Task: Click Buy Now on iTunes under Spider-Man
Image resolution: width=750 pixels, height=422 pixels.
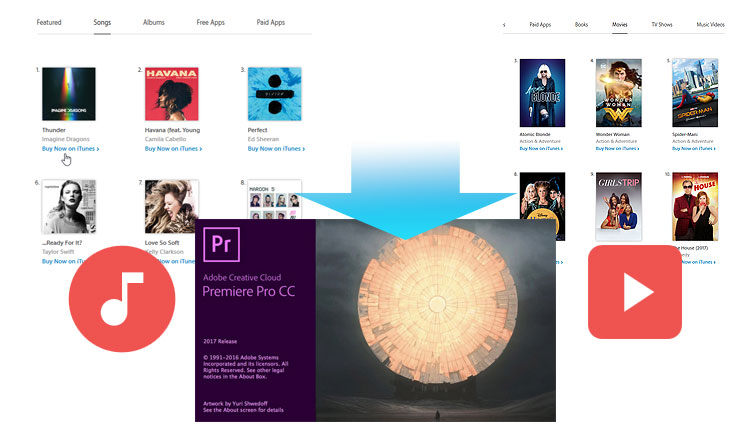Action: 693,146
